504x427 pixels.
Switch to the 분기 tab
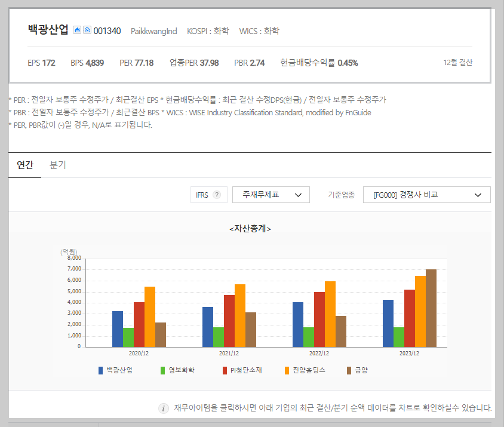pyautogui.click(x=57, y=165)
